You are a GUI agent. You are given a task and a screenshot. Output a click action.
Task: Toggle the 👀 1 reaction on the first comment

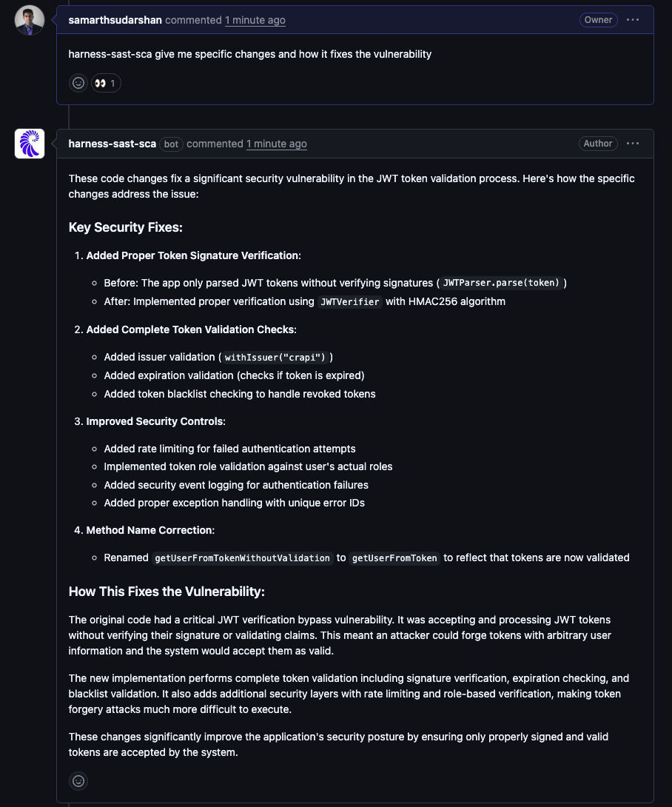tap(106, 82)
